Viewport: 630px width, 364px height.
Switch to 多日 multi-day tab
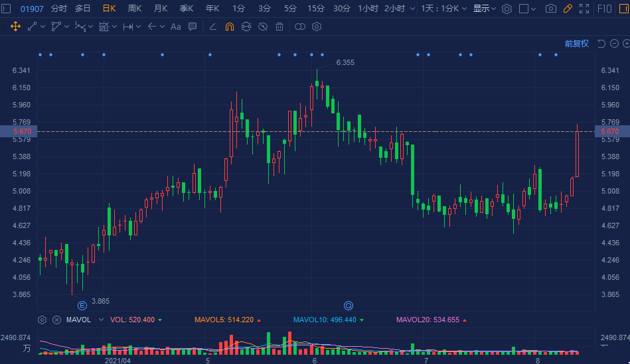(83, 9)
